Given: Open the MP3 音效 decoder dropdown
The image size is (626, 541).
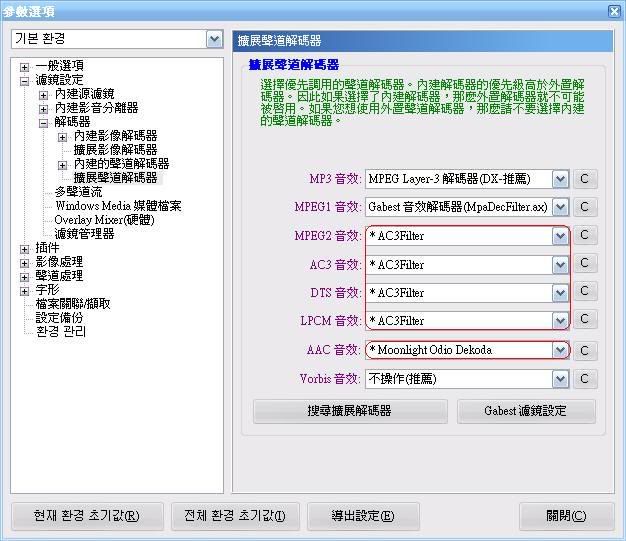Looking at the screenshot, I should pos(560,179).
